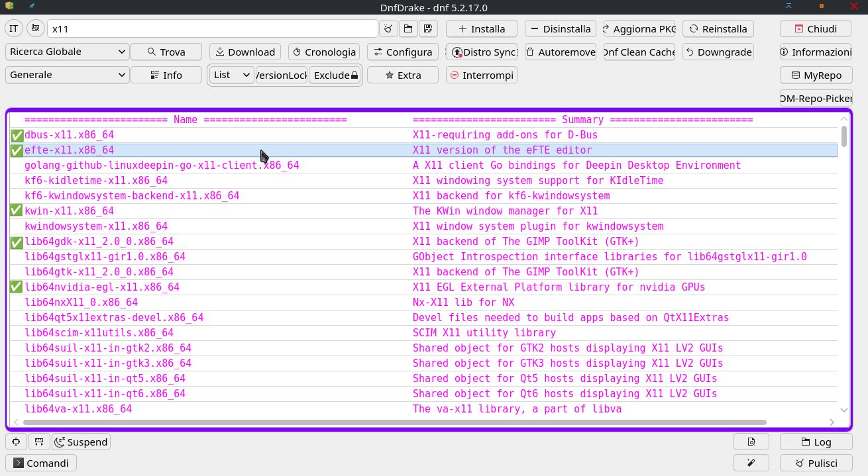Screen dimensions: 868x476
Task: Click the icon button left of Suspend
Action: (39, 442)
